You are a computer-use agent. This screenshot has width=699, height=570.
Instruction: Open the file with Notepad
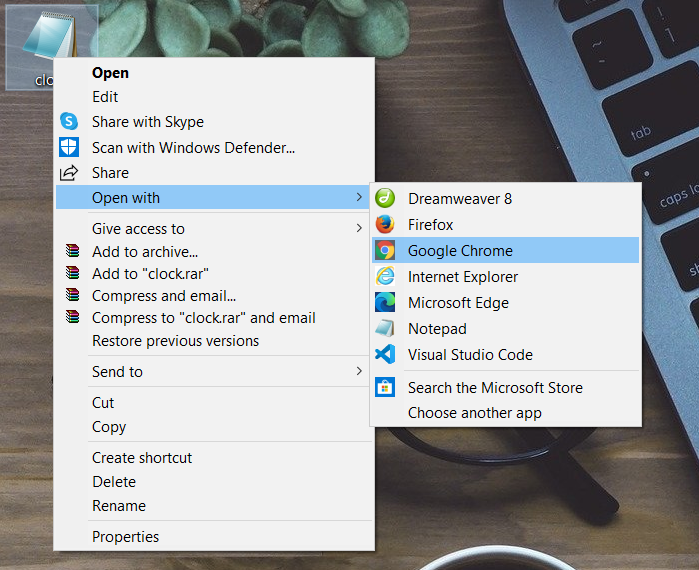(x=506, y=328)
